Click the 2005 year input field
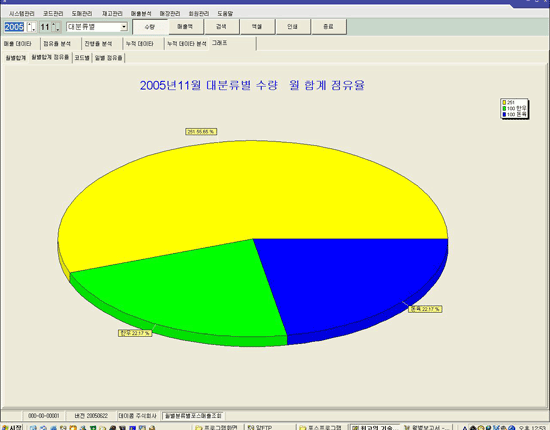This screenshot has height=430, width=550. pos(14,27)
